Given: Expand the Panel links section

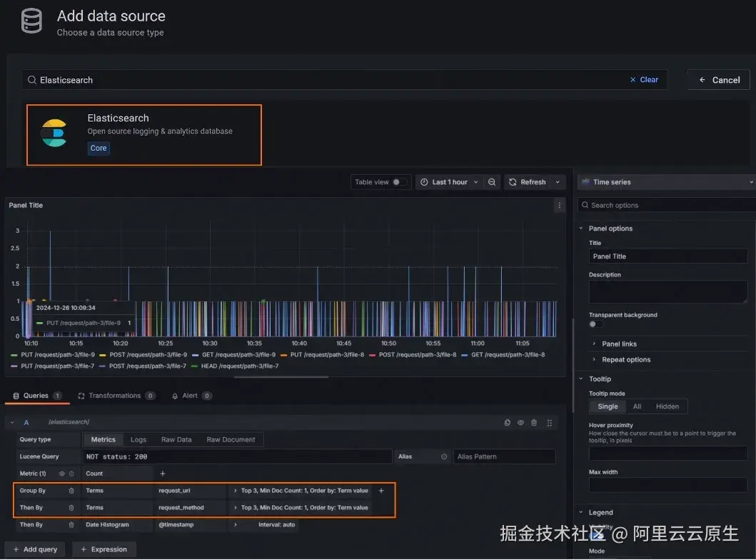Looking at the screenshot, I should [x=594, y=344].
